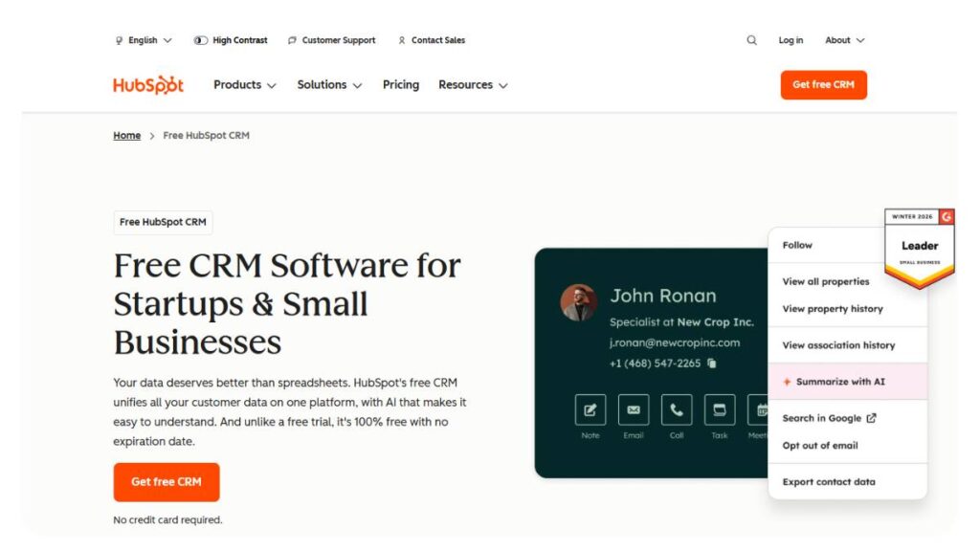The image size is (980, 551).
Task: Click the Task icon on contact card
Action: point(720,409)
